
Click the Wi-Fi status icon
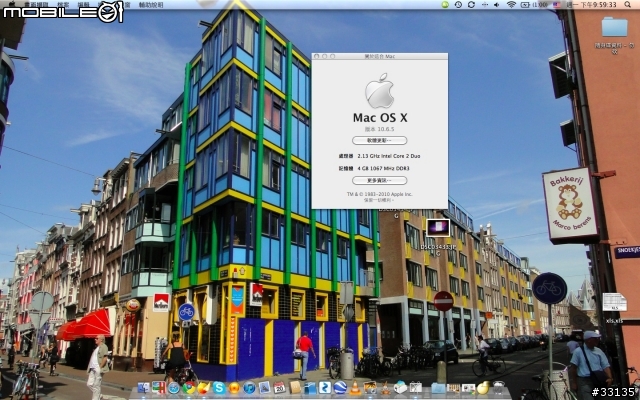pos(511,4)
